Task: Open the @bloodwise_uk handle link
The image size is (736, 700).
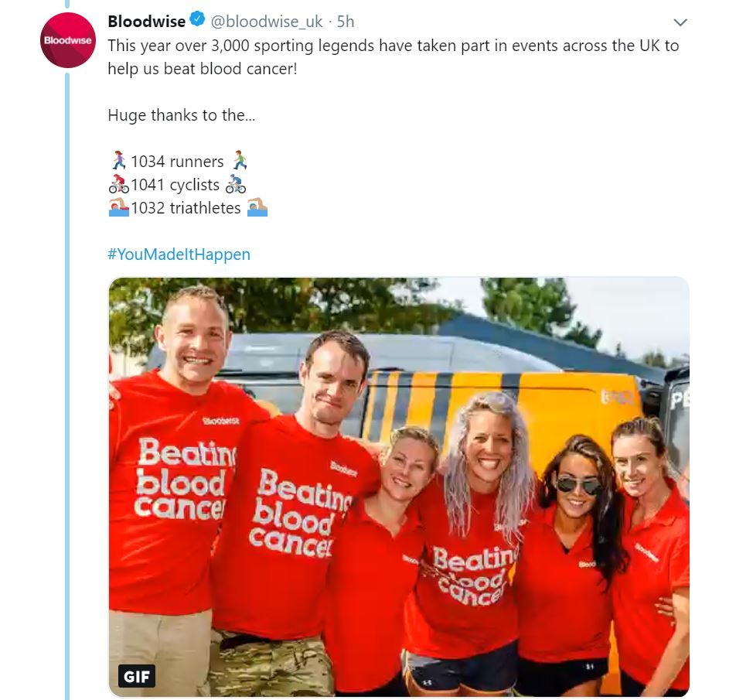Action: click(x=267, y=22)
